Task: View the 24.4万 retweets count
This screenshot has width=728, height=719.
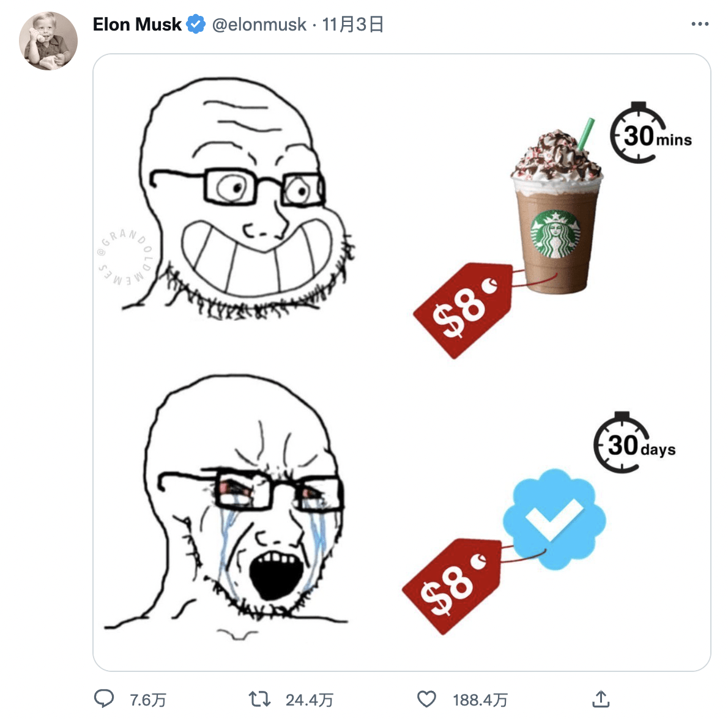Action: pyautogui.click(x=309, y=699)
